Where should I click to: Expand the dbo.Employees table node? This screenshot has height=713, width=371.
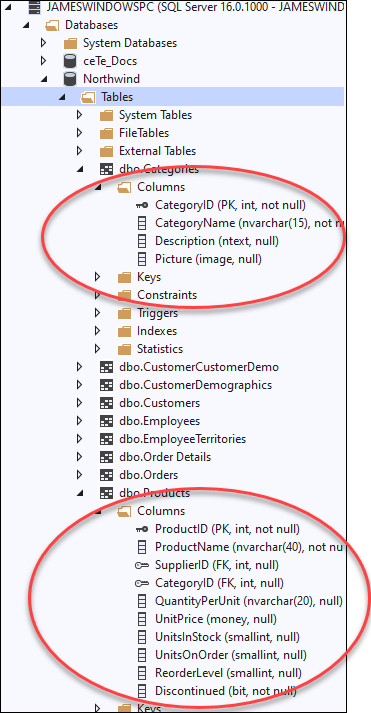80,421
